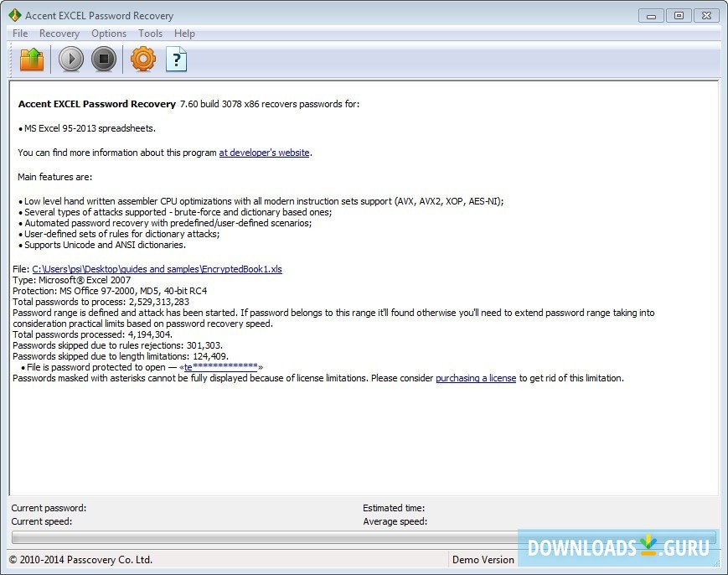The width and height of the screenshot is (728, 575).
Task: Click the "Average speed:" label
Action: [395, 521]
